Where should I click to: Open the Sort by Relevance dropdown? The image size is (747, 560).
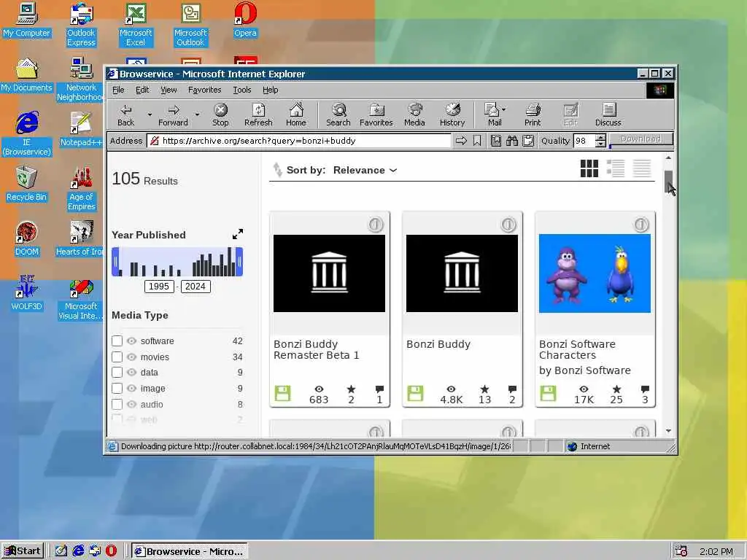[x=365, y=170]
